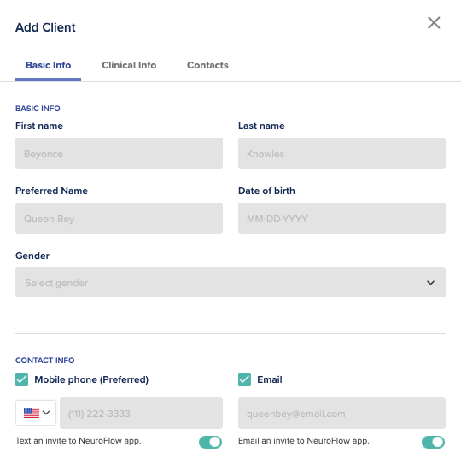The width and height of the screenshot is (461, 476).
Task: Turn off the email invite toggle
Action: tap(433, 442)
